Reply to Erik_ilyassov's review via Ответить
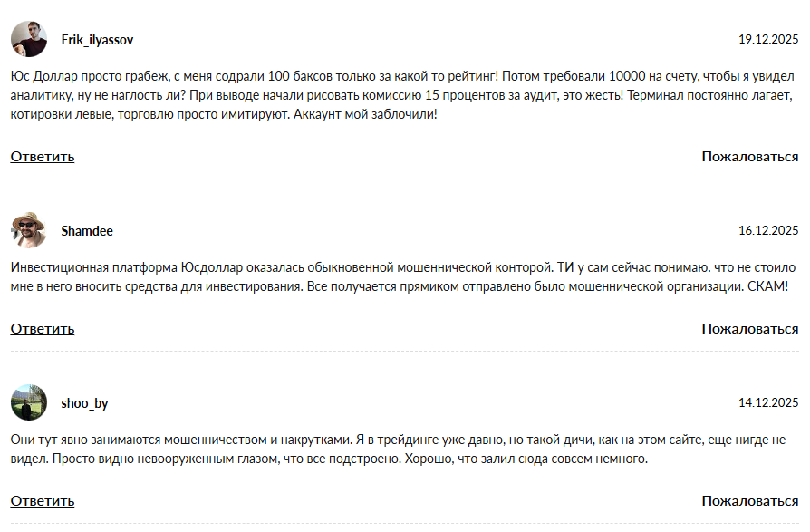This screenshot has width=810, height=532. point(43,156)
